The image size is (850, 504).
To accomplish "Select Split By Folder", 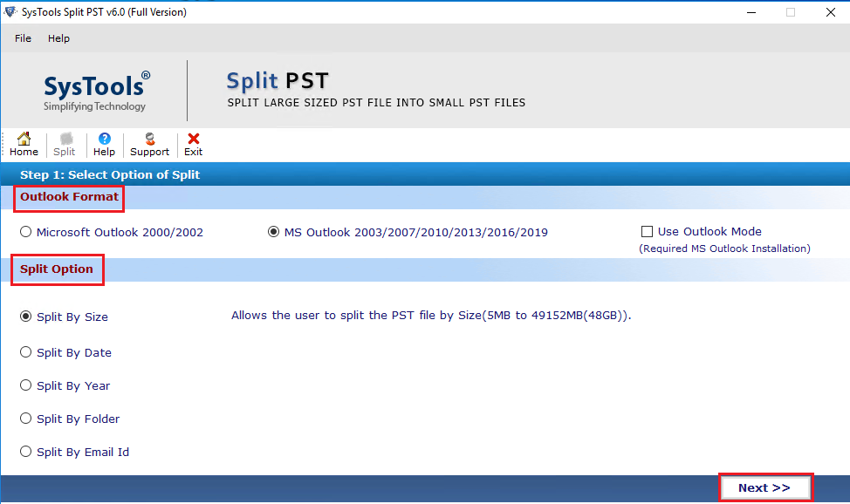I will [x=26, y=419].
